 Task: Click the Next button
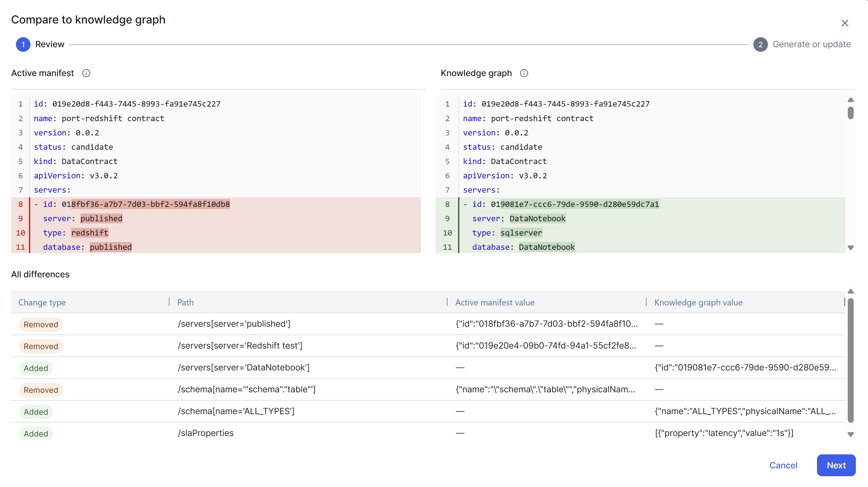coord(836,465)
